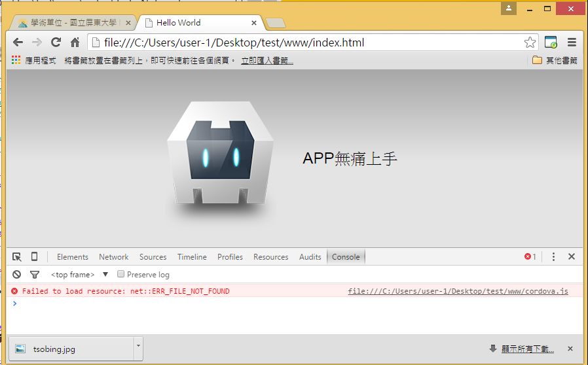
Task: Open the Sources panel tab
Action: coord(153,257)
